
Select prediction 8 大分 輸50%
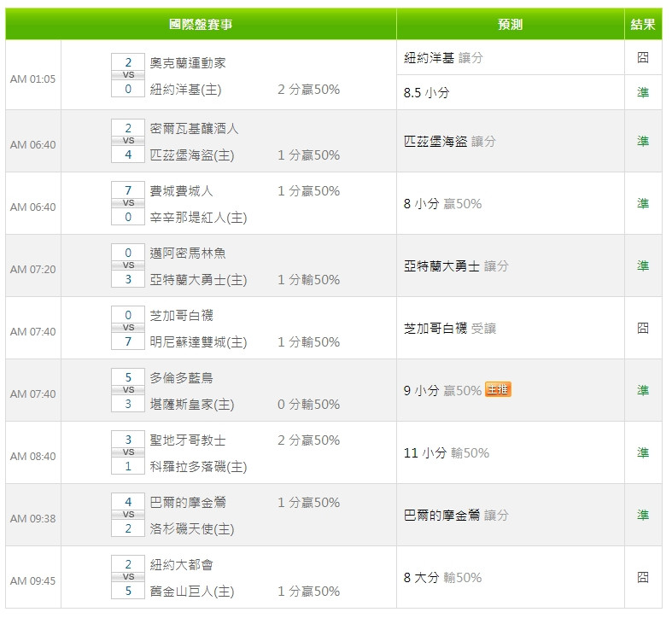[442, 578]
